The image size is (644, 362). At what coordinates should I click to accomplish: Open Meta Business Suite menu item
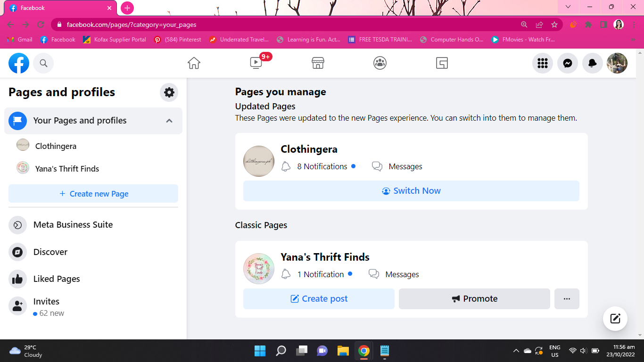(x=93, y=225)
